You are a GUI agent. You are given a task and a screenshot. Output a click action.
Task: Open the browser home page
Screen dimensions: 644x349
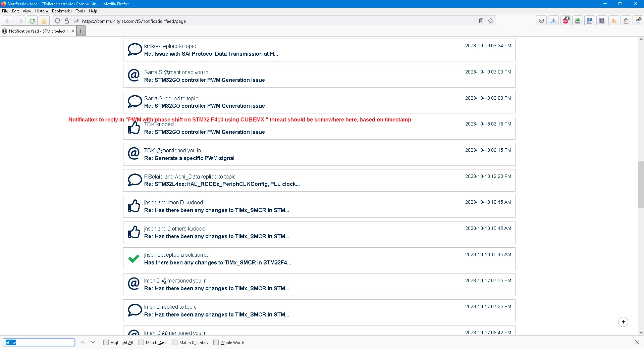pyautogui.click(x=44, y=21)
